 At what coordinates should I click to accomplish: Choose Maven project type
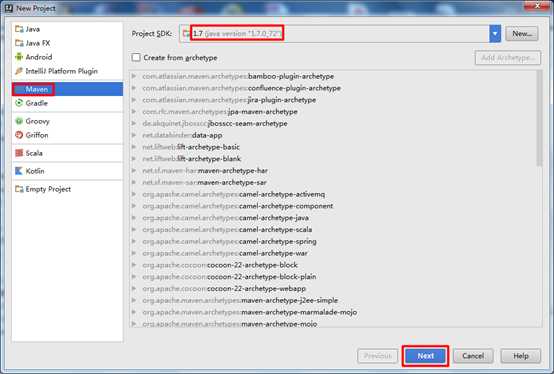pos(67,89)
